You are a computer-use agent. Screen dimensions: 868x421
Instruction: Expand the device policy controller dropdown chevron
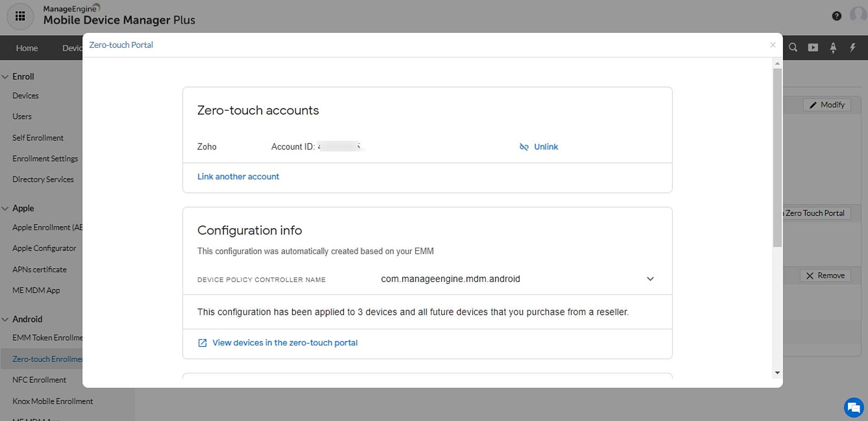pyautogui.click(x=650, y=279)
